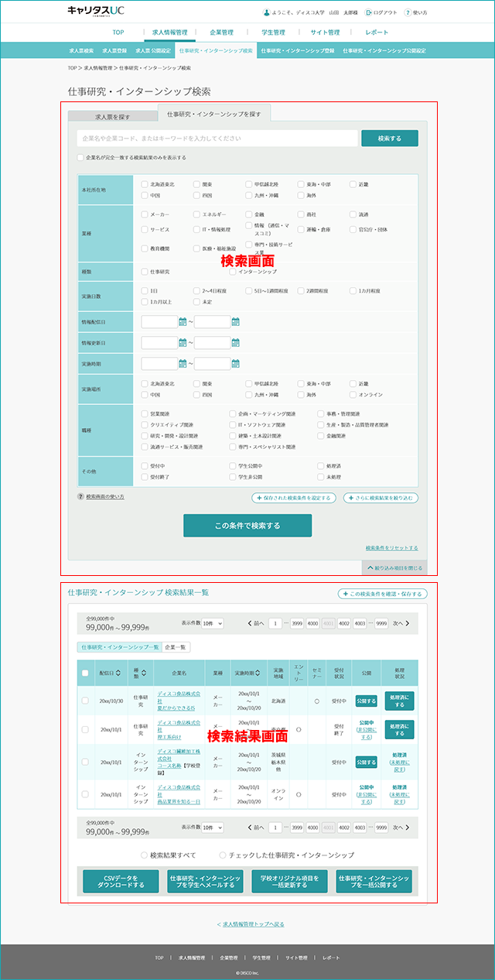495x980 pixels.
Task: Go to page 4002 in top pagination
Action: click(344, 623)
